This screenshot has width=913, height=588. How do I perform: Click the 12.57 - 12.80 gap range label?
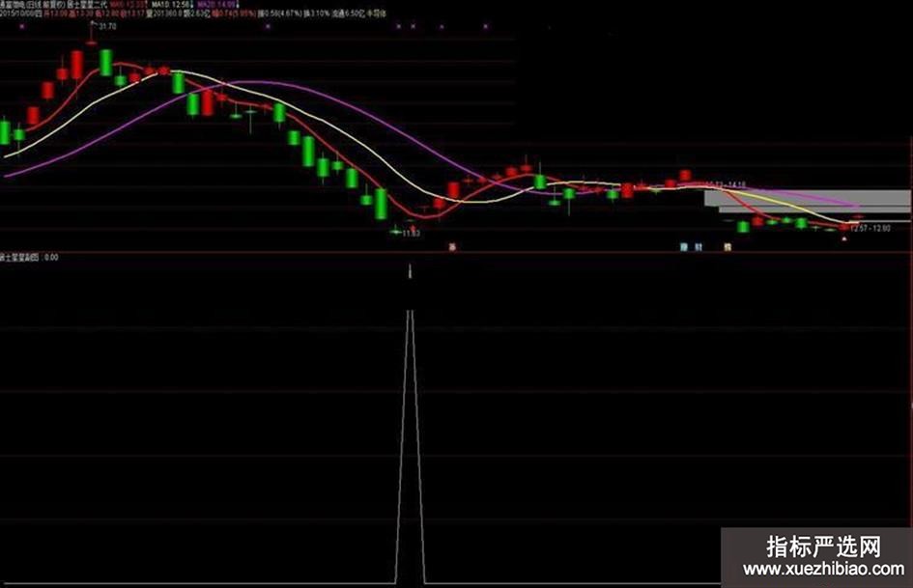[x=870, y=229]
